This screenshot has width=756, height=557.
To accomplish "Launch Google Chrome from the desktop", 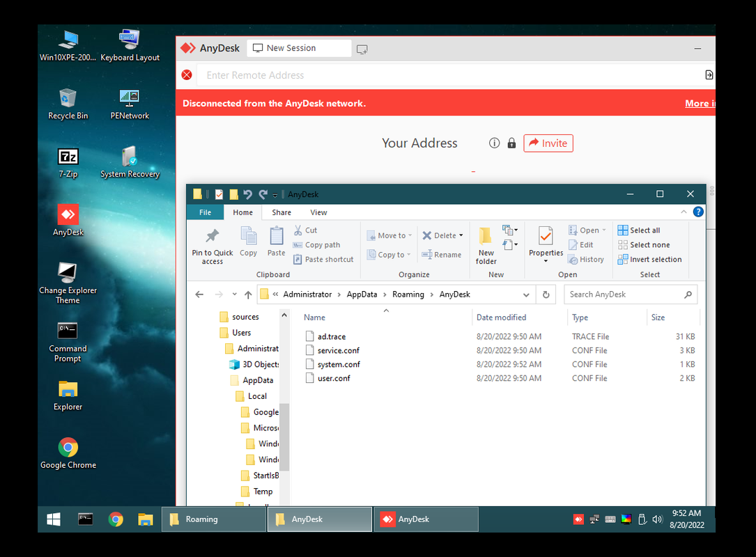I will tap(68, 453).
